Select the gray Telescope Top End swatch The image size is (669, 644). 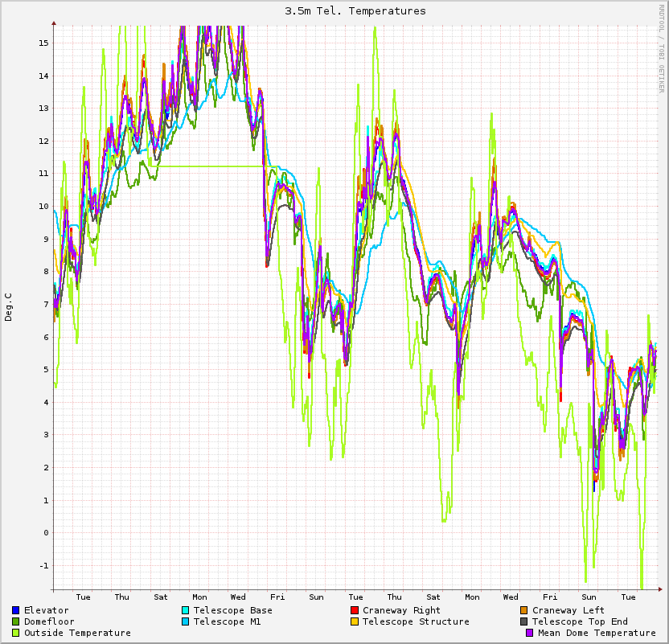coord(524,621)
